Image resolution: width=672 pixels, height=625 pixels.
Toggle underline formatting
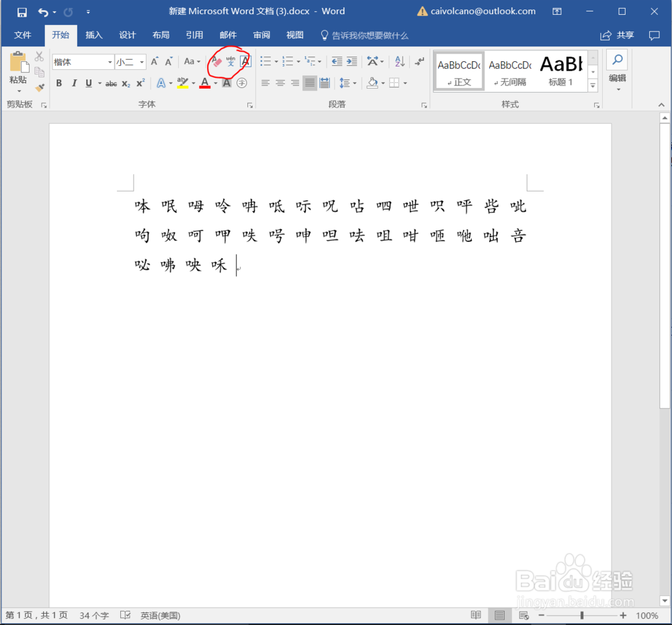tap(89, 83)
